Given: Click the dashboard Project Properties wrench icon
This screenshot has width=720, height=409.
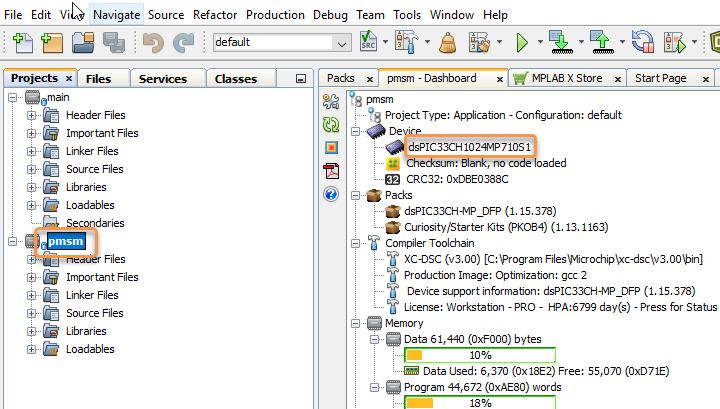Looking at the screenshot, I should (331, 101).
